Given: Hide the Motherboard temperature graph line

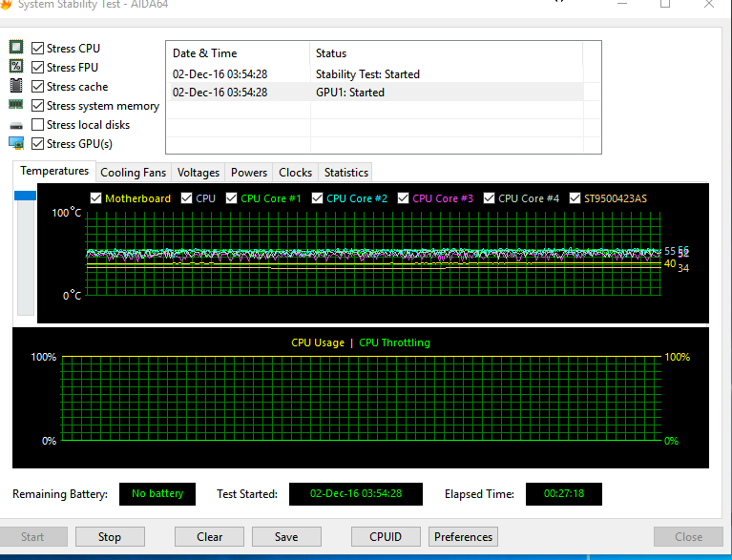Looking at the screenshot, I should [95, 198].
